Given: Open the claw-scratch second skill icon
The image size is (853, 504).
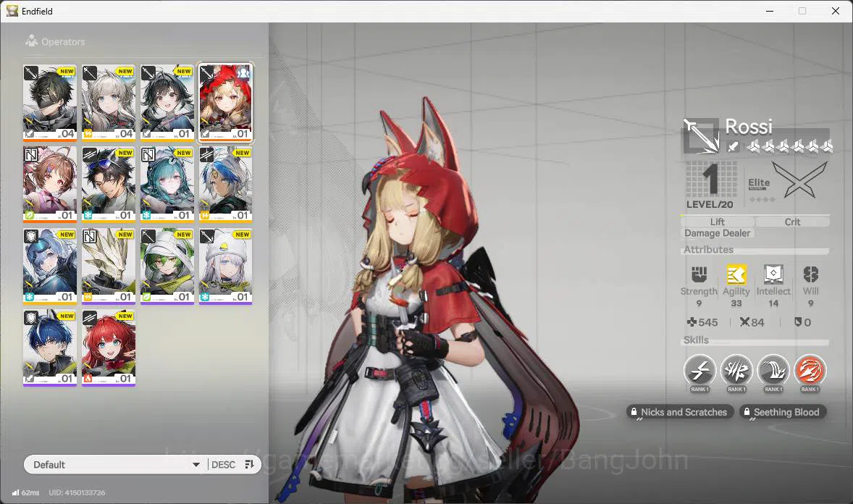Looking at the screenshot, I should [736, 371].
